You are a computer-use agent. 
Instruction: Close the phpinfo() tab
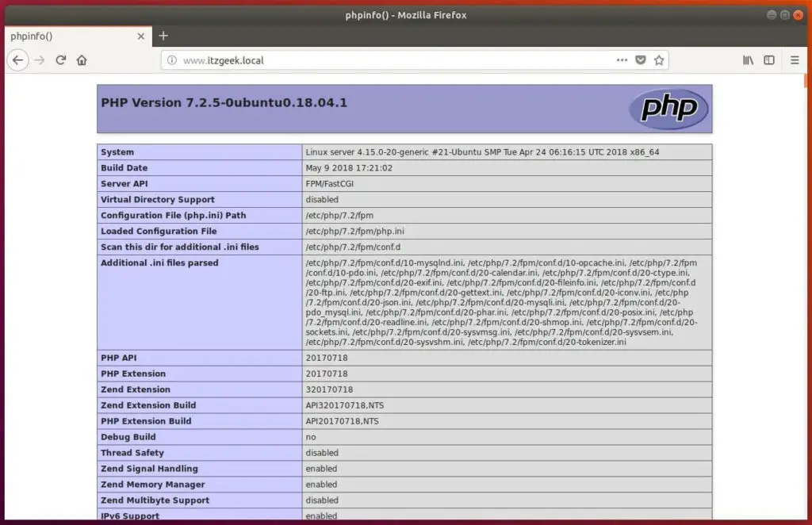[141, 36]
